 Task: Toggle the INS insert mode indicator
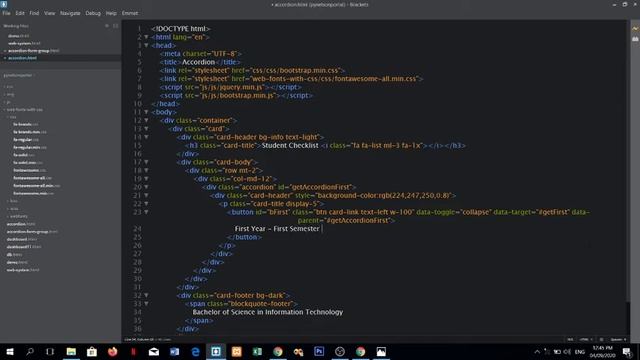(570, 339)
